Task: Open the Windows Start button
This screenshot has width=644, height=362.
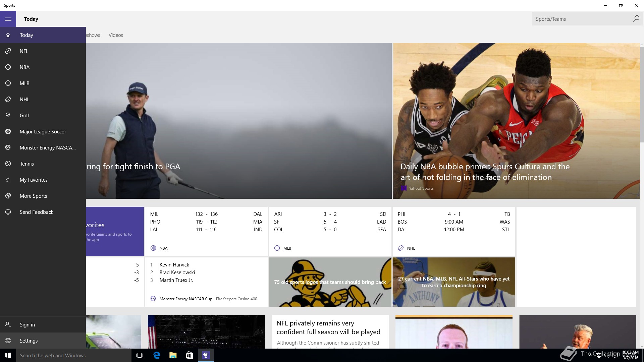Action: (x=8, y=355)
